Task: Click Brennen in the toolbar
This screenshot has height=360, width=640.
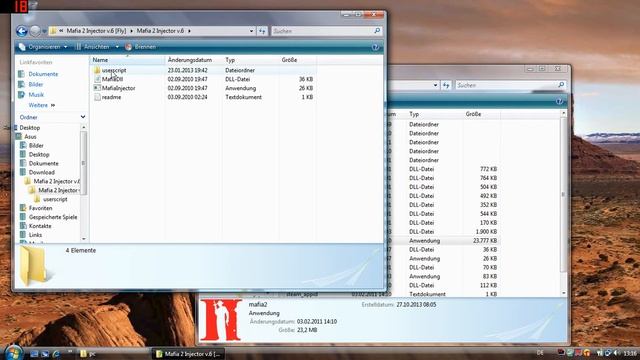Action: pos(141,47)
